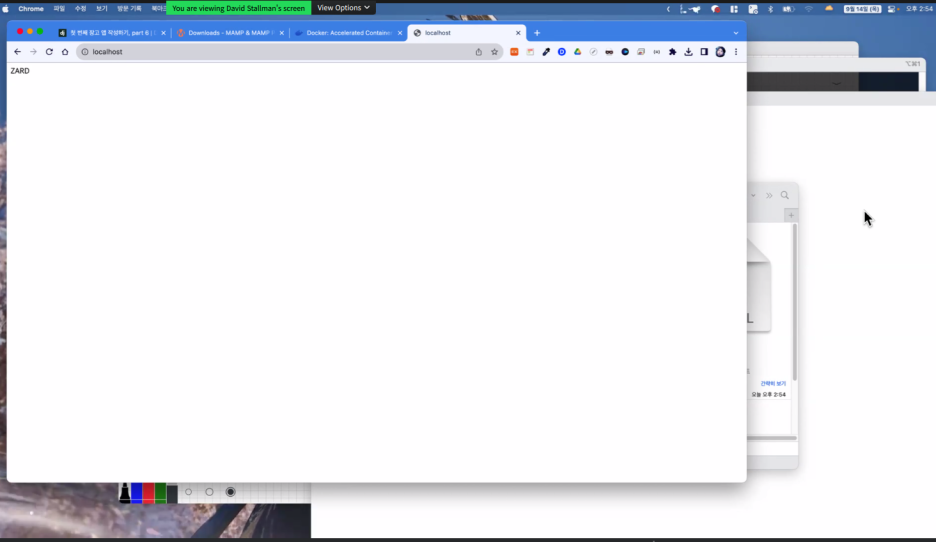Click the forward navigation arrow
The width and height of the screenshot is (936, 542).
click(33, 52)
